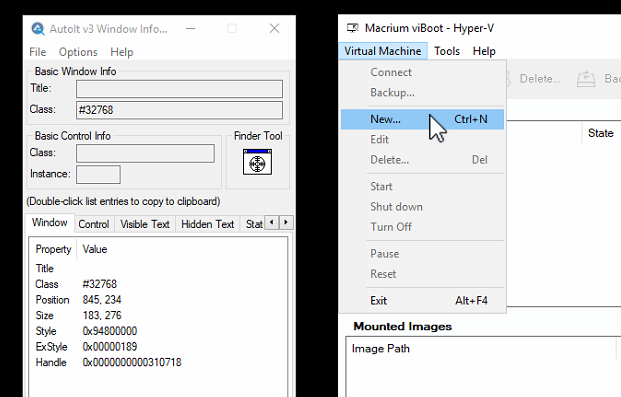621x397 pixels.
Task: Open the Help menu in AutoIt Window Info
Action: coord(122,52)
